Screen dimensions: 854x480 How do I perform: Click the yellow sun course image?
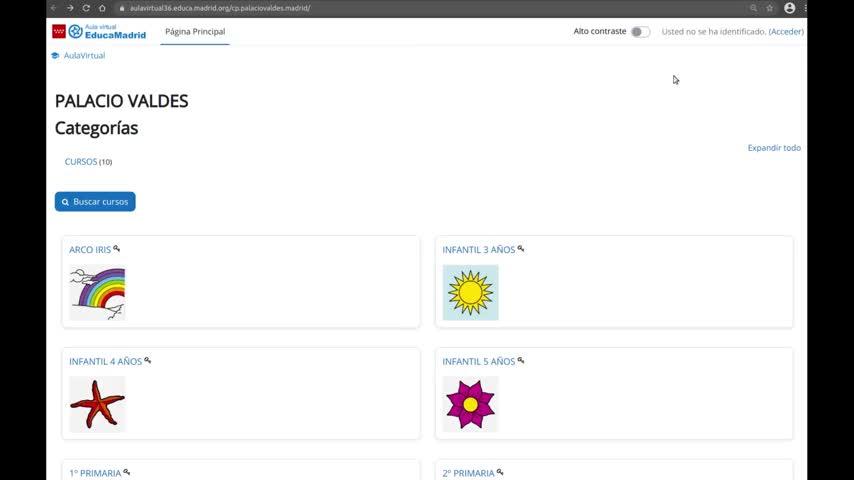pos(471,293)
